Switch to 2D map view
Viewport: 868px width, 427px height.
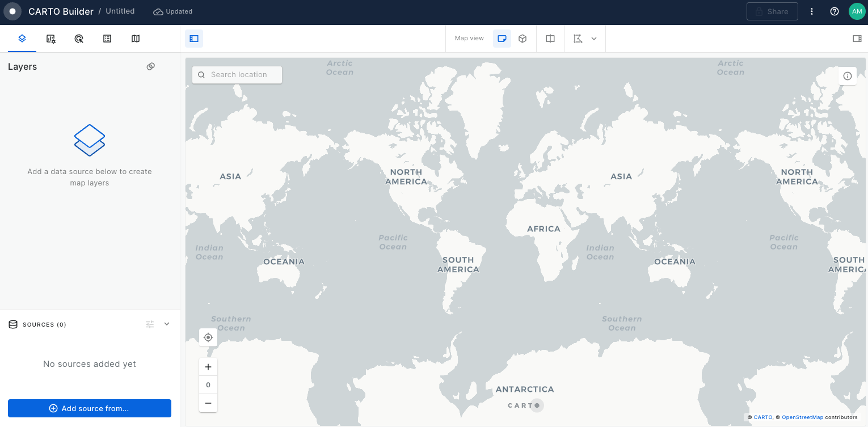pyautogui.click(x=502, y=39)
